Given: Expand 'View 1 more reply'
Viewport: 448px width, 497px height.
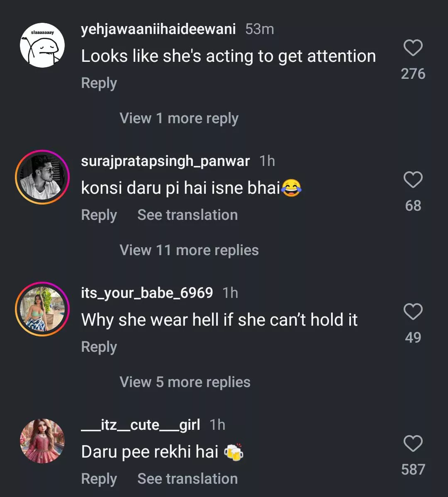Looking at the screenshot, I should [179, 118].
